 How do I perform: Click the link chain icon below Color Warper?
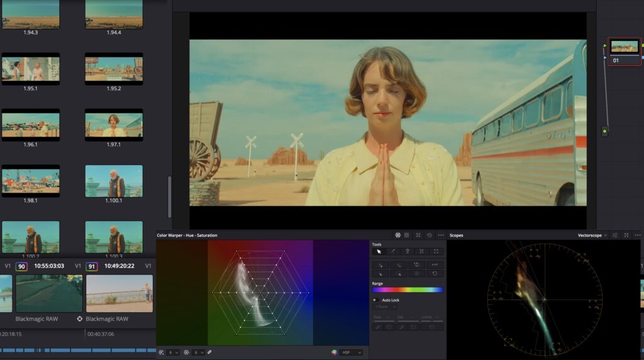(x=209, y=352)
